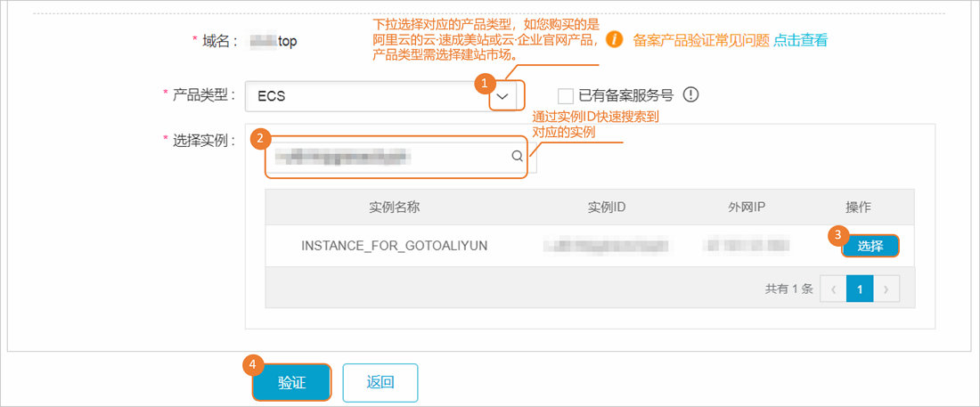This screenshot has height=407, width=980.
Task: Click the 实例名称 column header
Action: [394, 207]
